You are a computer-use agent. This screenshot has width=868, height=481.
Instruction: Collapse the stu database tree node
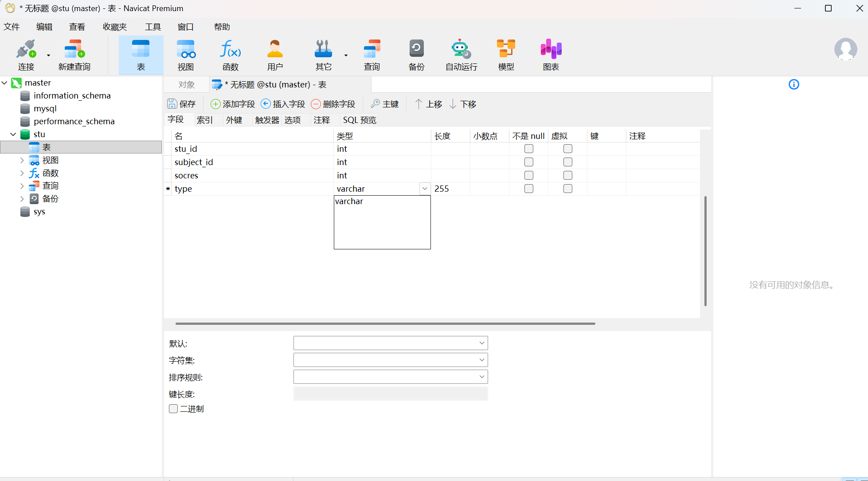pos(13,134)
